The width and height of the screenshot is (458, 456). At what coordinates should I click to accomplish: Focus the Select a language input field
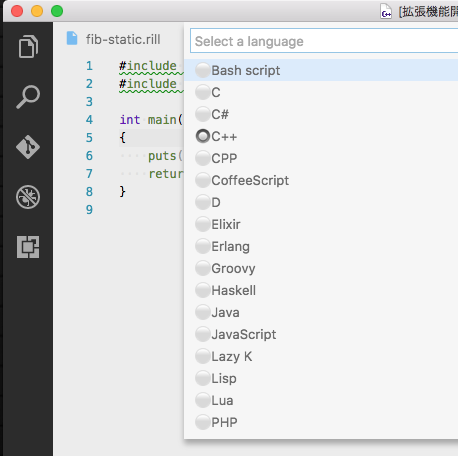(x=324, y=41)
